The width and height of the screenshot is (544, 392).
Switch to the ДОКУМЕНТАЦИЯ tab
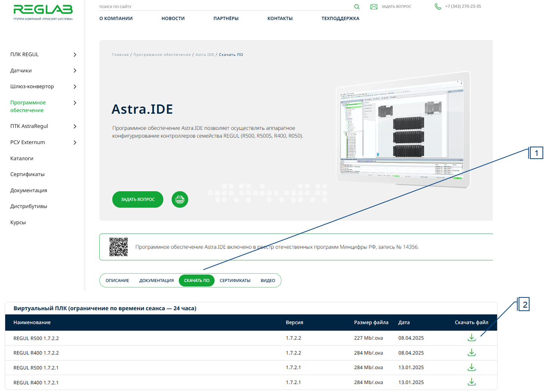[156, 281]
